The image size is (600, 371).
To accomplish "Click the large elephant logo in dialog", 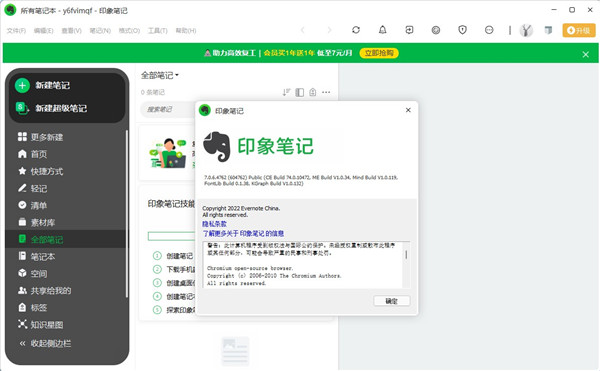I will click(217, 147).
